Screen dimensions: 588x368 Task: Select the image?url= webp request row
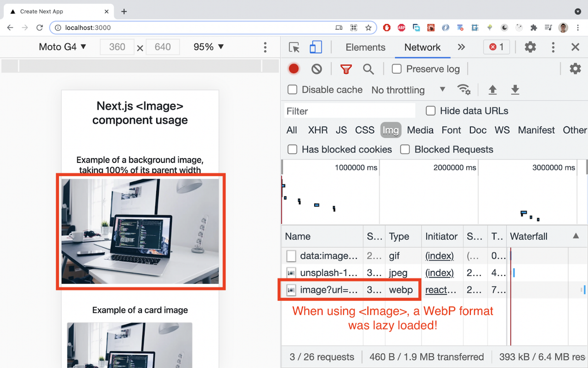[x=434, y=290]
